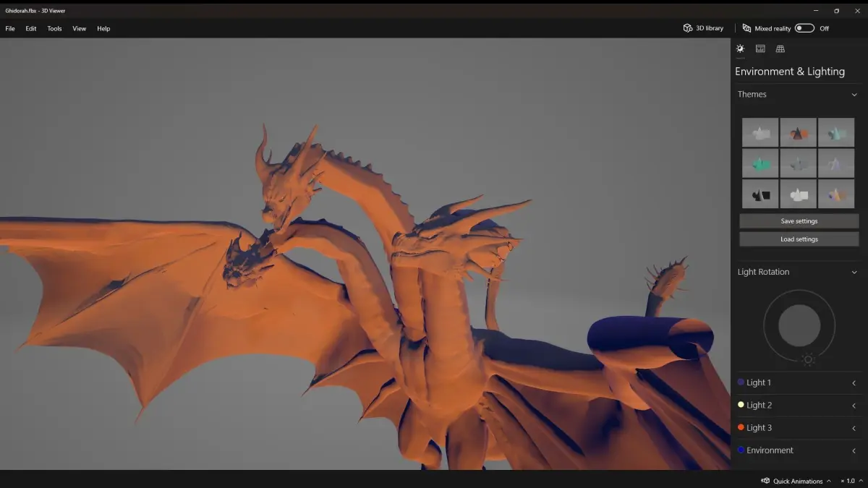Open the Environment & Lighting tab icon
Viewport: 868px width, 488px height.
(740, 48)
